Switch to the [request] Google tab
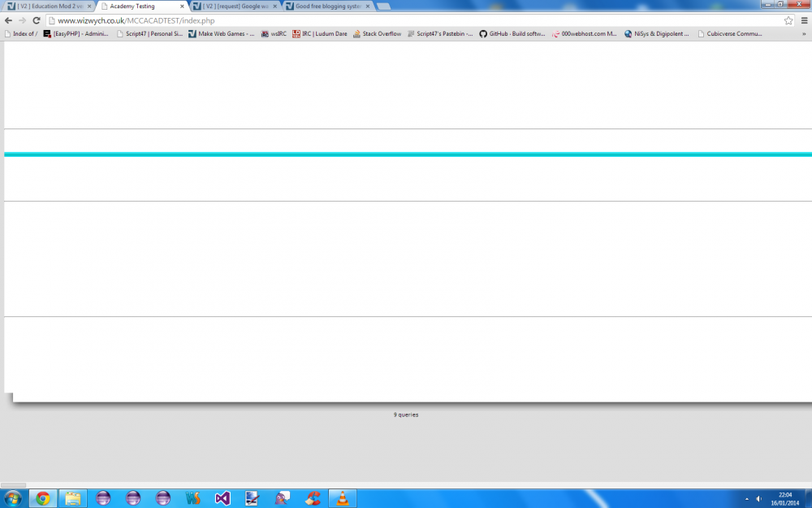The height and width of the screenshot is (508, 812). click(x=234, y=6)
